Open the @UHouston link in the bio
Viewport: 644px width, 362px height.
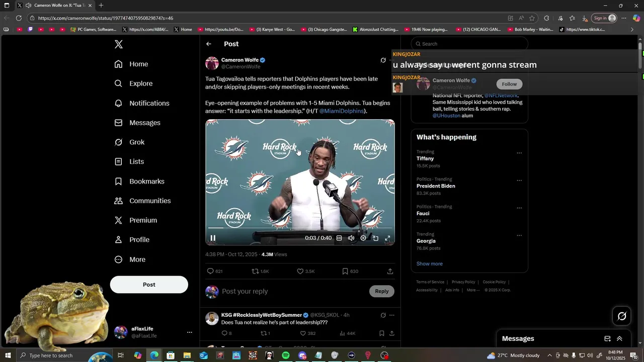tap(446, 116)
